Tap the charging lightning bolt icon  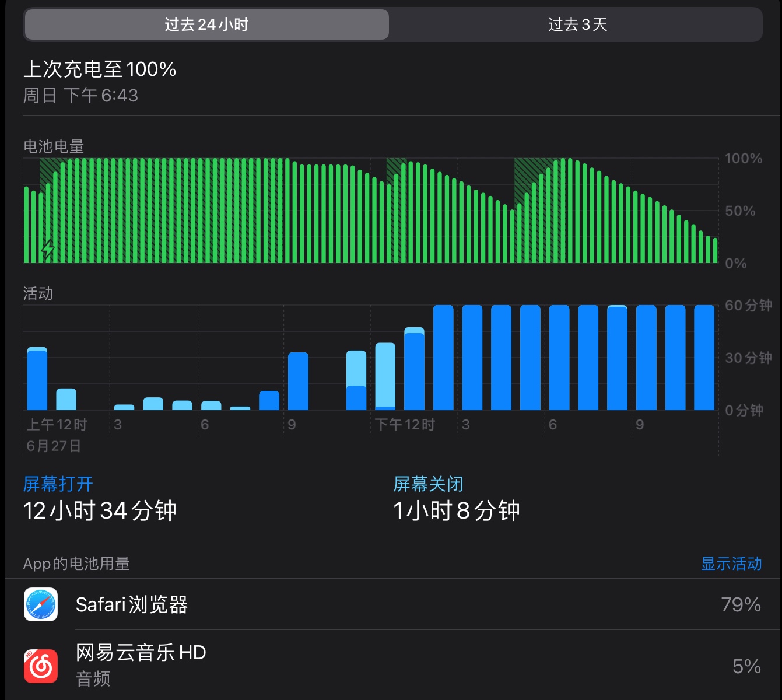pyautogui.click(x=48, y=249)
